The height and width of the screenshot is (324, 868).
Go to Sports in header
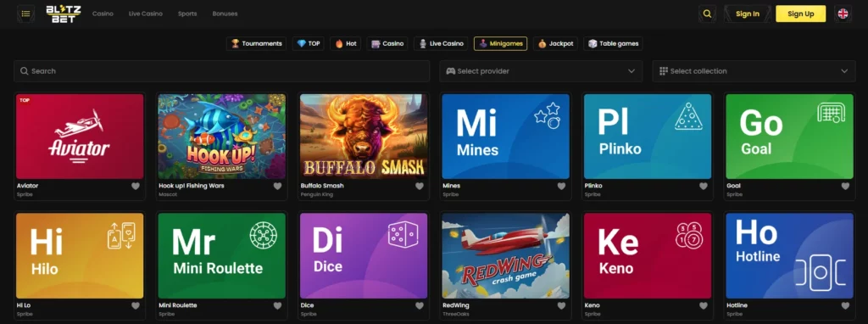[x=187, y=14]
